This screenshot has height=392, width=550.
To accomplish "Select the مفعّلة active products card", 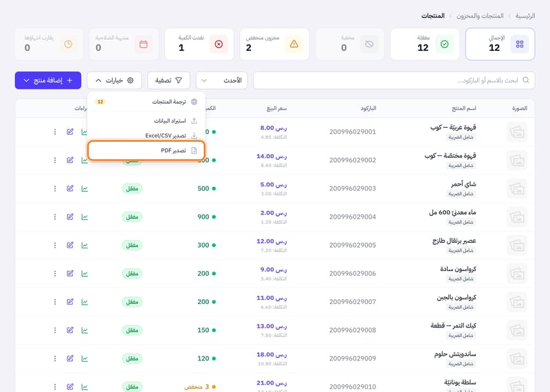I will [x=425, y=44].
